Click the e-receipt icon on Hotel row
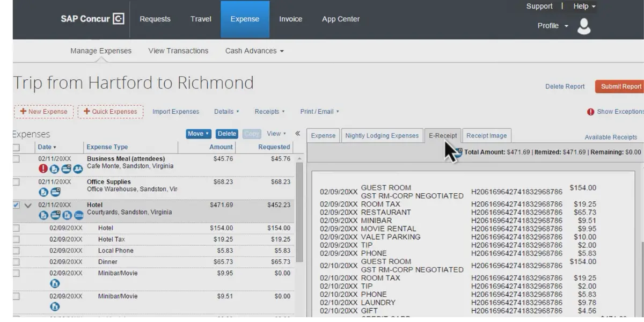 click(67, 215)
